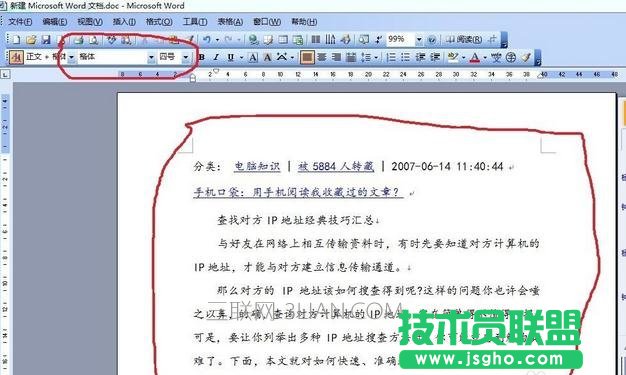
Task: Toggle Underline formatting
Action: 230,57
